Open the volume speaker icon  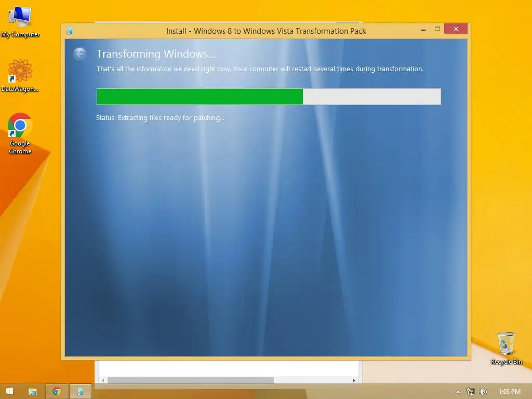[x=483, y=392]
